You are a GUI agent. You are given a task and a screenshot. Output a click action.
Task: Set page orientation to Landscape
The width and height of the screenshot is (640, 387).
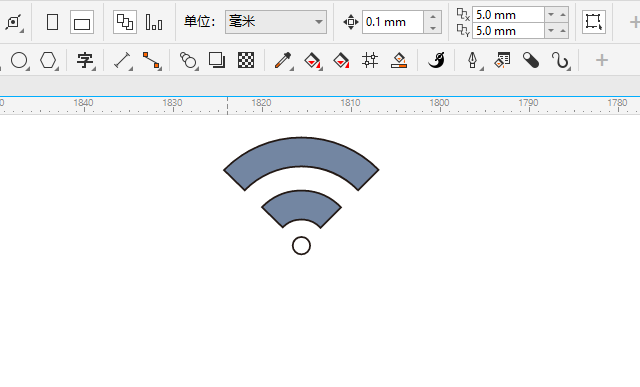(82, 22)
